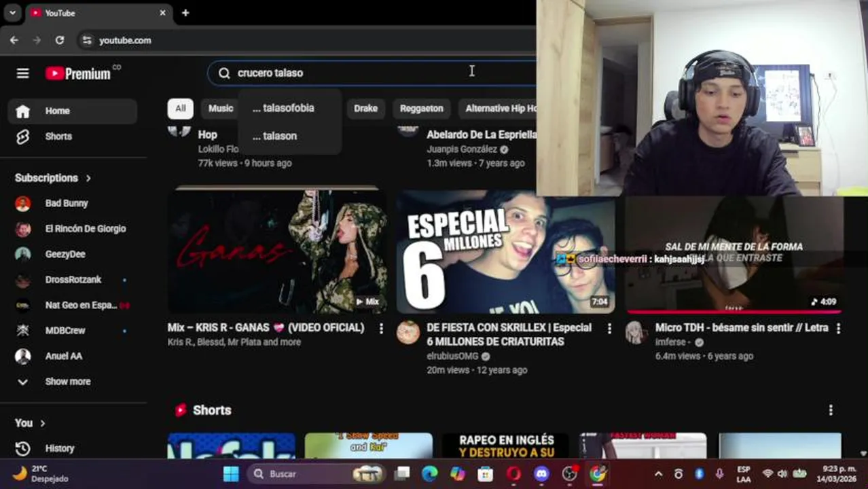Open options menu for Micro TDH video
868x489 pixels.
(838, 329)
